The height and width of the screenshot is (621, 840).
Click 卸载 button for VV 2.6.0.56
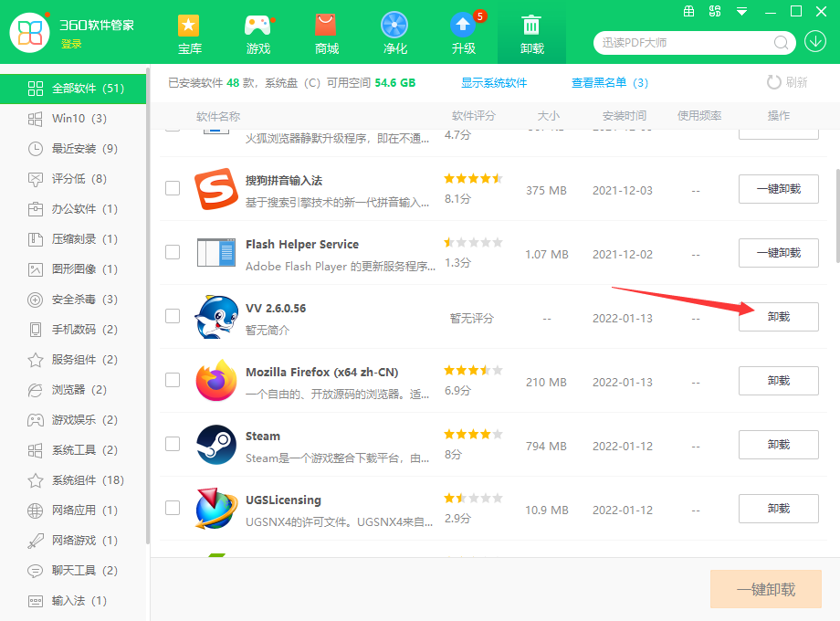[778, 317]
